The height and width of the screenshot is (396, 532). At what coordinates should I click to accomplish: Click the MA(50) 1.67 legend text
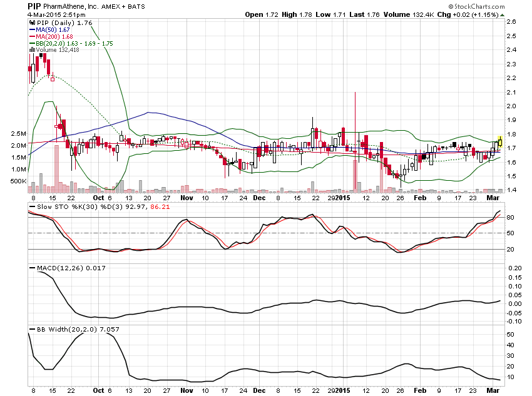pos(53,30)
